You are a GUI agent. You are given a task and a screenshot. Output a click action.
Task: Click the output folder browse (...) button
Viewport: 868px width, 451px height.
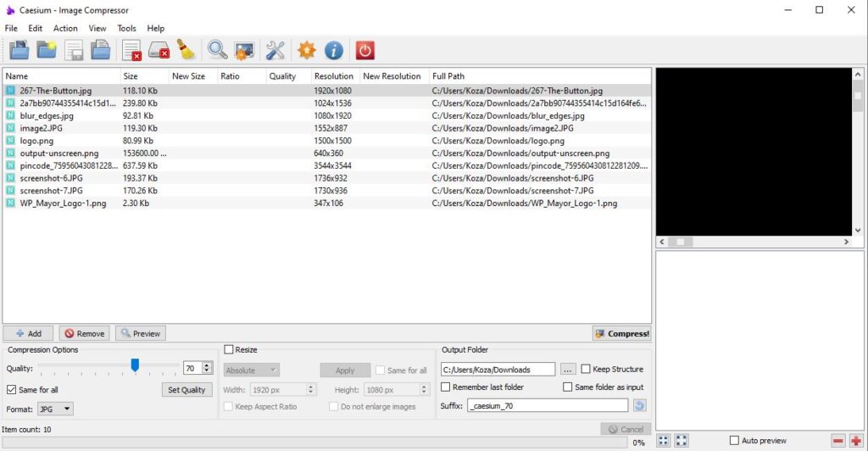coord(568,369)
